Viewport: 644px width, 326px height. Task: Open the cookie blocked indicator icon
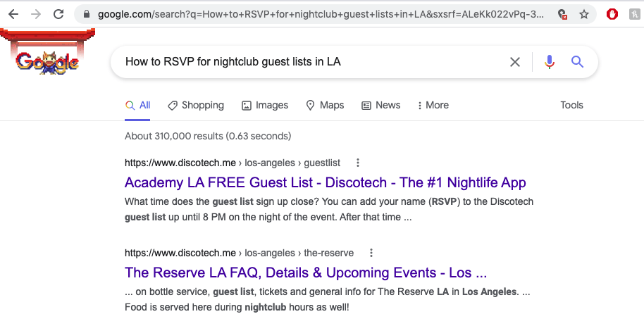click(562, 14)
